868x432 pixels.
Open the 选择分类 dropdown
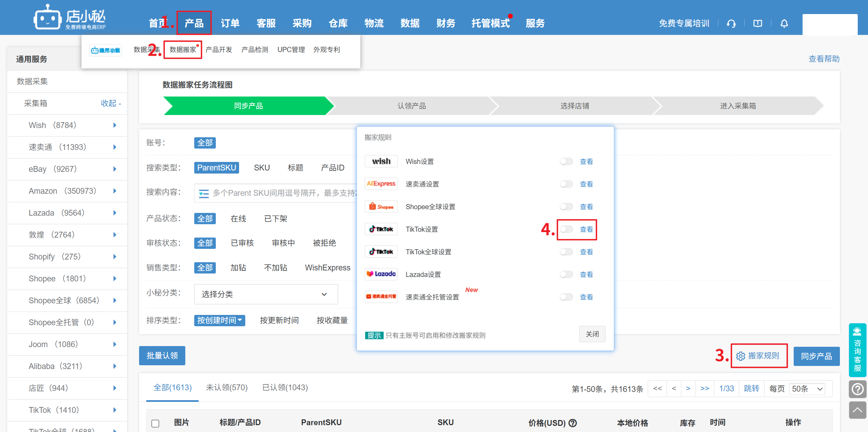266,294
